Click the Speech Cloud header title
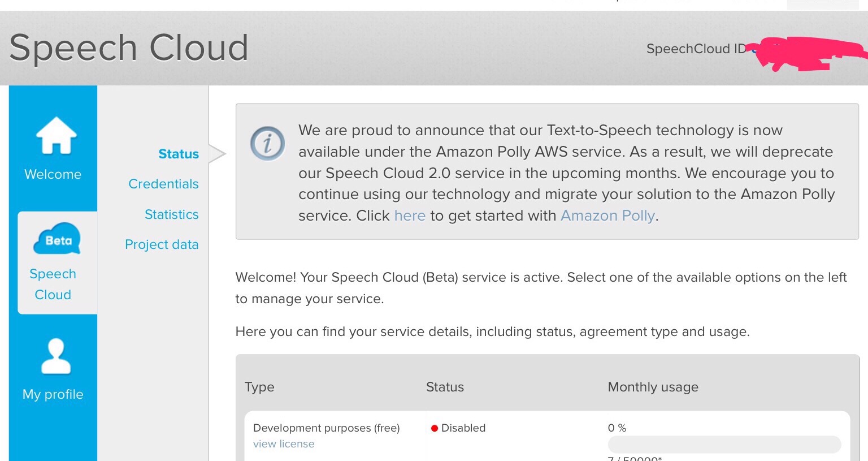The image size is (868, 461). (x=129, y=48)
